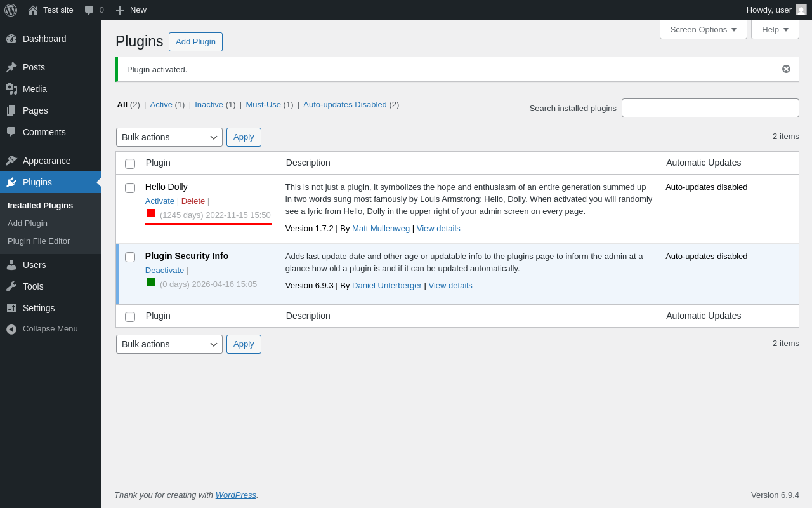Click the Add Plugin button near title
Screen dimensions: 812x508
coord(195,42)
